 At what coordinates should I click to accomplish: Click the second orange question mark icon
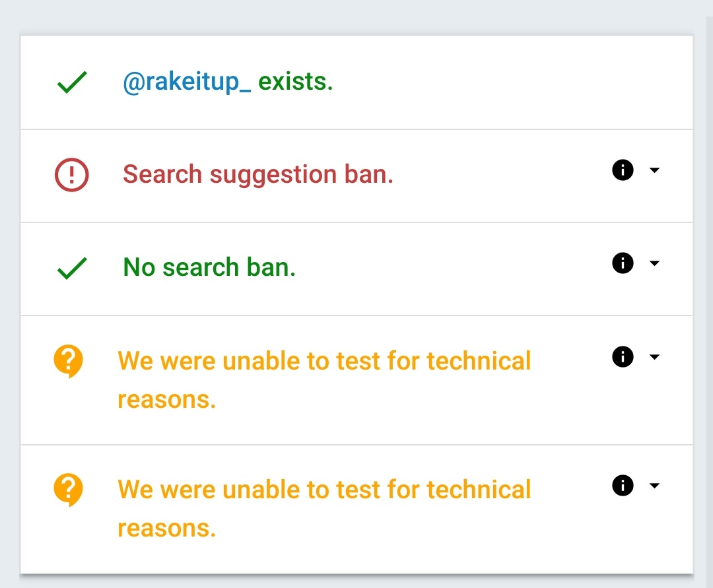pos(68,490)
